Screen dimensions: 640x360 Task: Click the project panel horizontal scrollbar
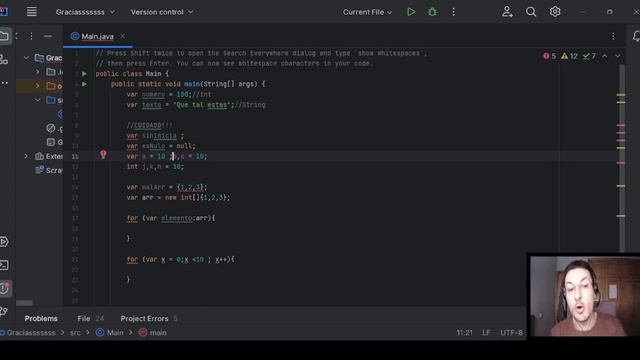coord(24,303)
